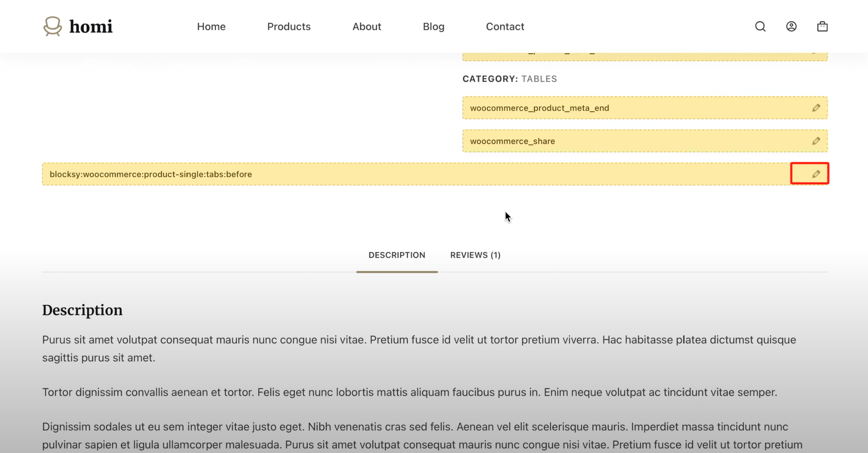Click the homi site title text

(x=91, y=26)
